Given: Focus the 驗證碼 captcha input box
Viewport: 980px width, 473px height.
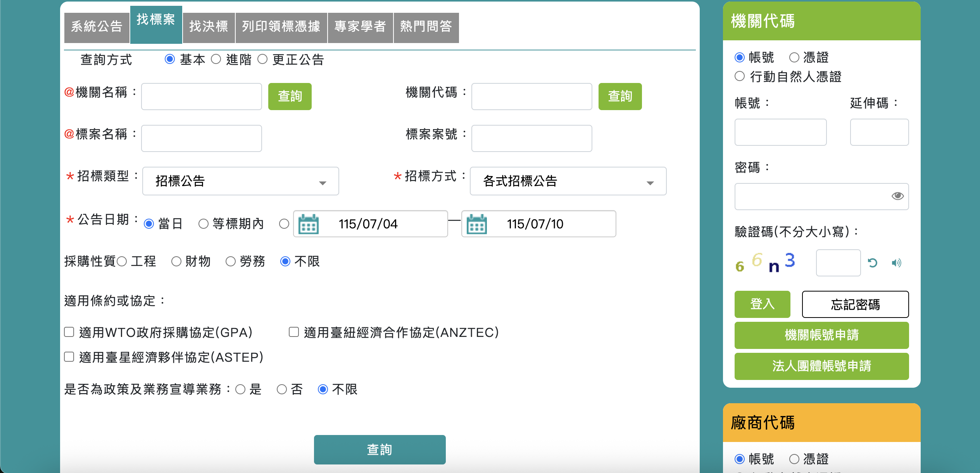Looking at the screenshot, I should (839, 263).
